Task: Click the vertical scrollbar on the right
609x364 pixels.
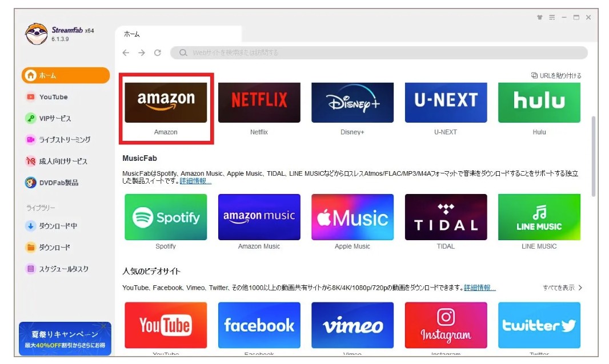Action: (x=594, y=156)
